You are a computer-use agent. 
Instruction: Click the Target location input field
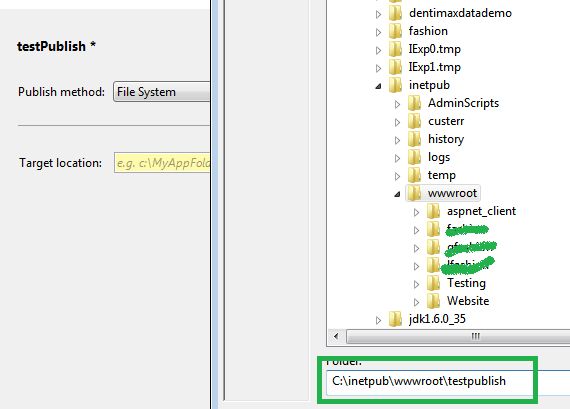click(x=162, y=163)
